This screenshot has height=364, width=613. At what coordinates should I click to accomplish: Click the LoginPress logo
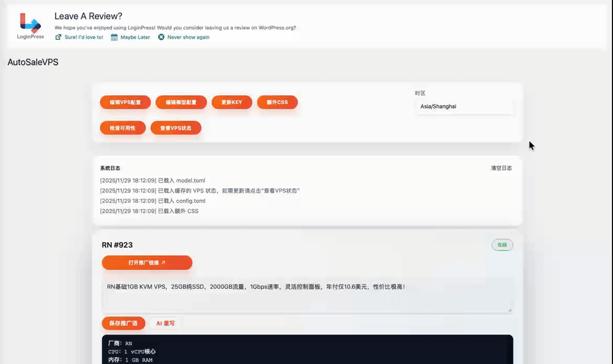30,26
